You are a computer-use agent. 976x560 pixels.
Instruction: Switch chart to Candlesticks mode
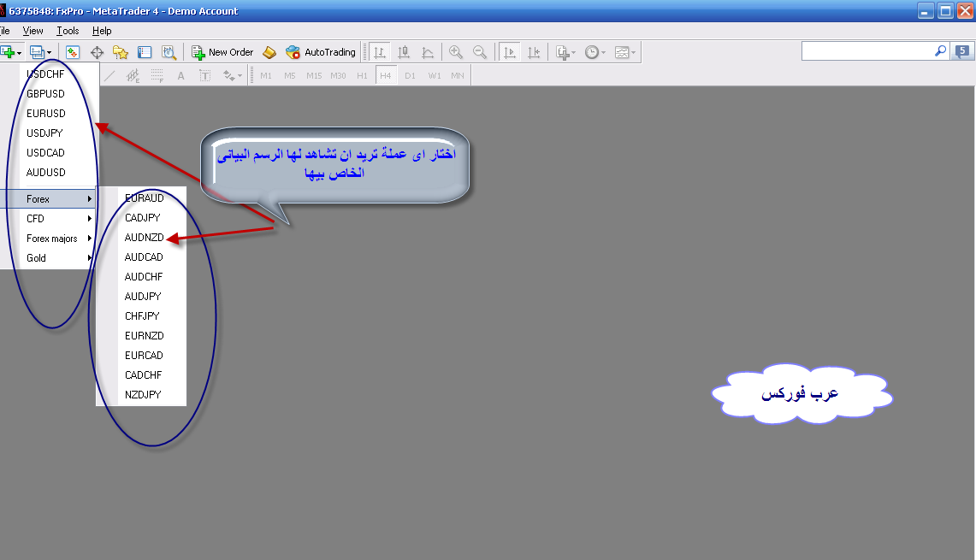tap(404, 52)
